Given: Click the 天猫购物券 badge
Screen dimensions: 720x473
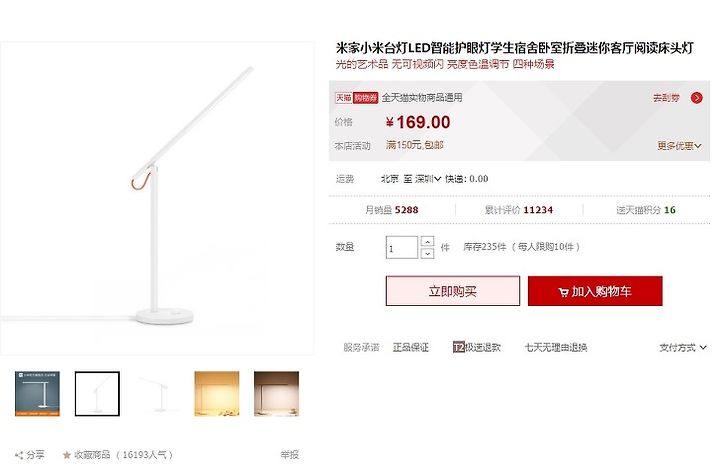Looking at the screenshot, I should pos(356,98).
